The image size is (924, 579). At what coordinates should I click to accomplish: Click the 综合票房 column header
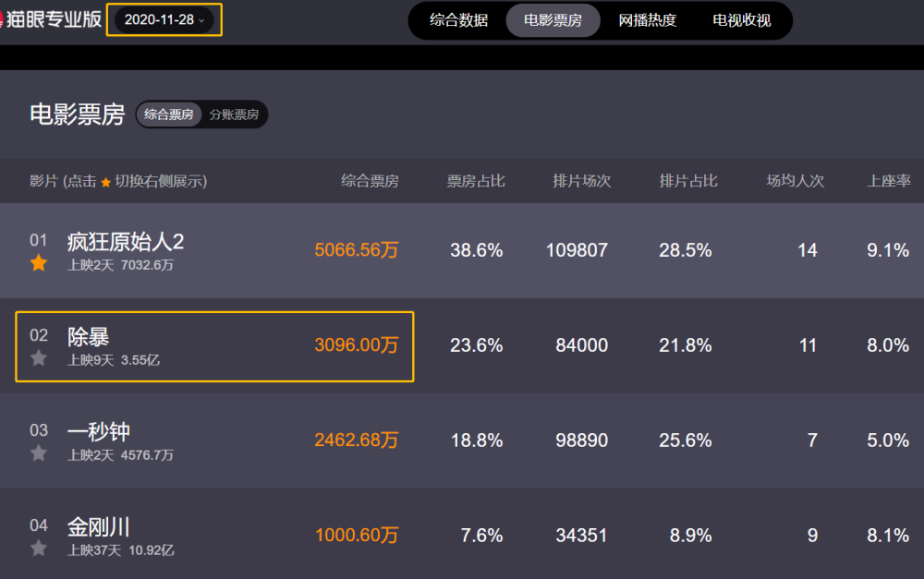pyautogui.click(x=370, y=181)
